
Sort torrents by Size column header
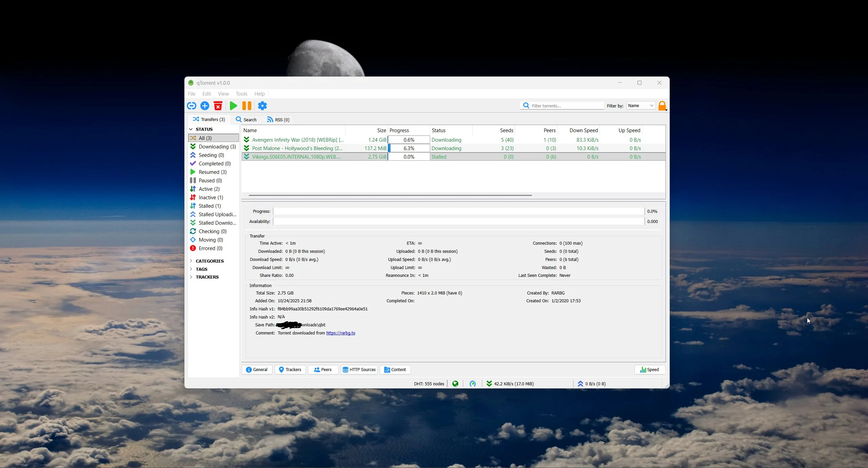tap(367, 130)
